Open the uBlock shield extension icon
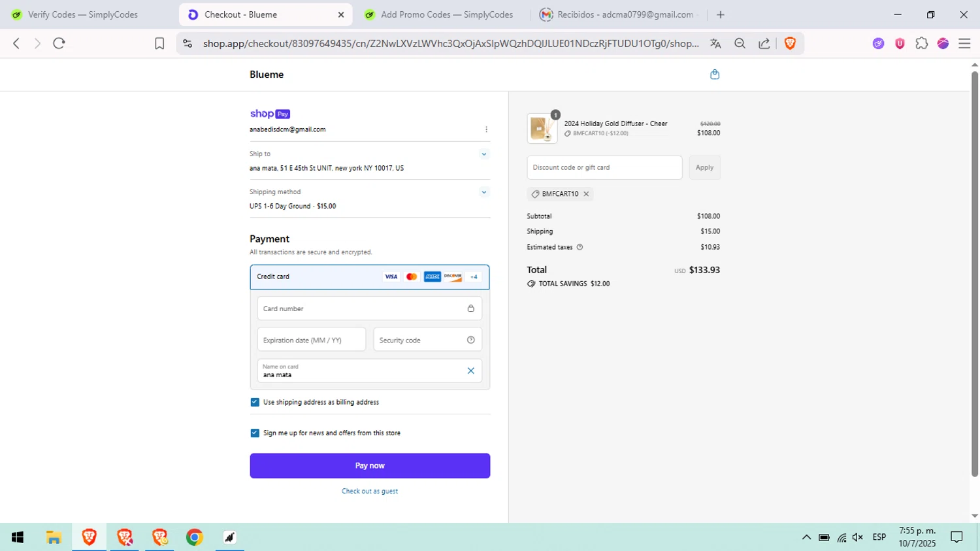The height and width of the screenshot is (551, 980). [x=900, y=44]
